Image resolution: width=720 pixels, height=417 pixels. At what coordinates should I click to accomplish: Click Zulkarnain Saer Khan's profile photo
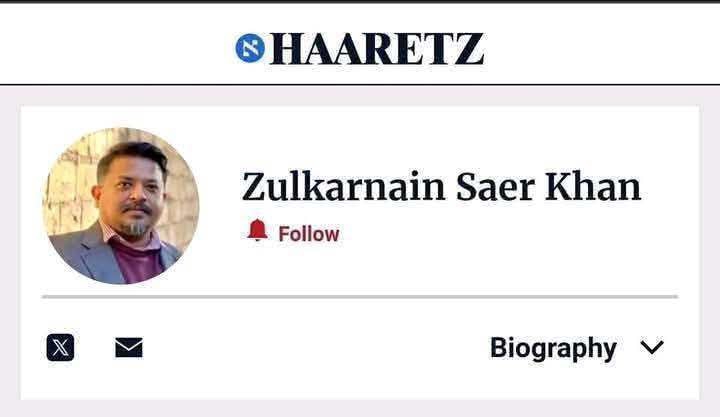[121, 206]
